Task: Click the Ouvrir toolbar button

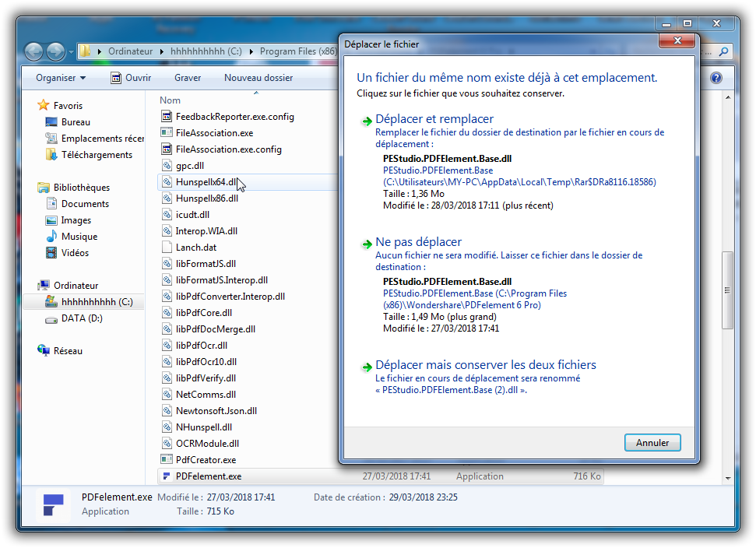Action: click(131, 78)
